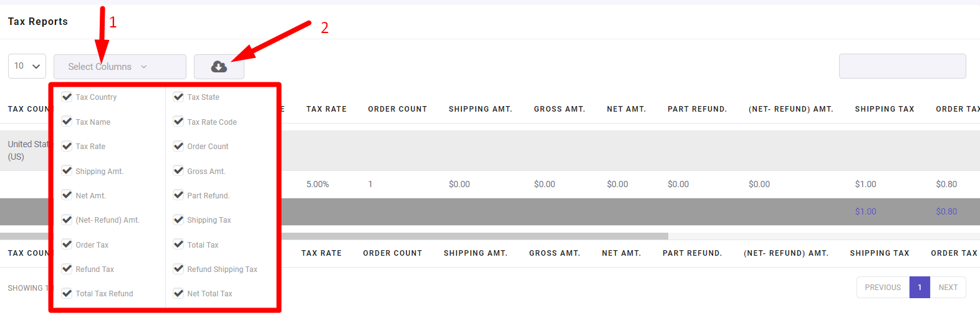Uncheck the Net Total Tax checkbox
Image resolution: width=980 pixels, height=330 pixels.
pos(178,293)
